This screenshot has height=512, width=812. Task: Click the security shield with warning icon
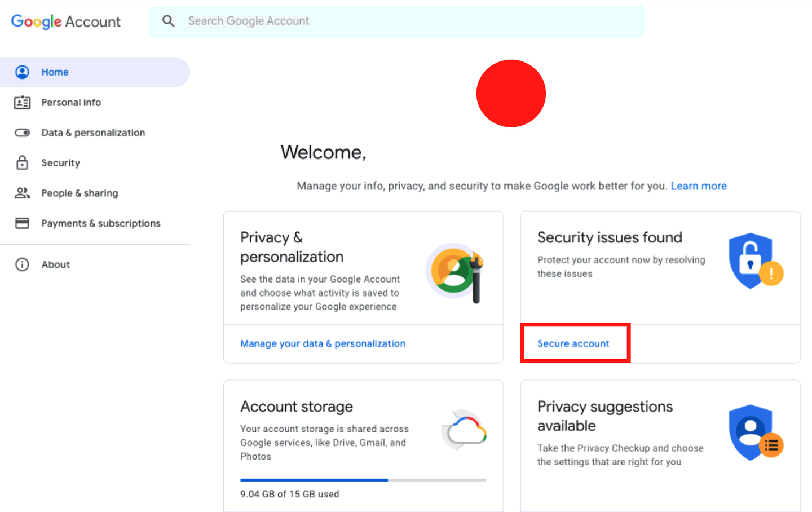click(x=756, y=261)
